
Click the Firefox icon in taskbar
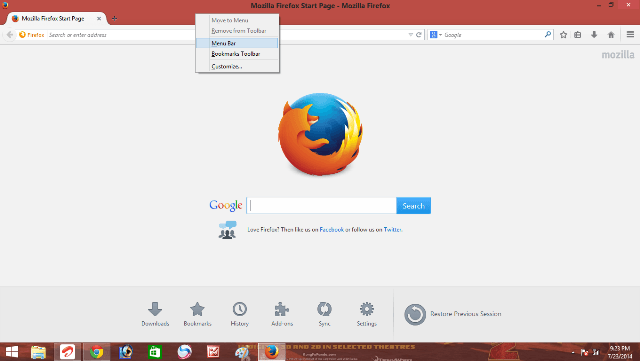[271, 352]
